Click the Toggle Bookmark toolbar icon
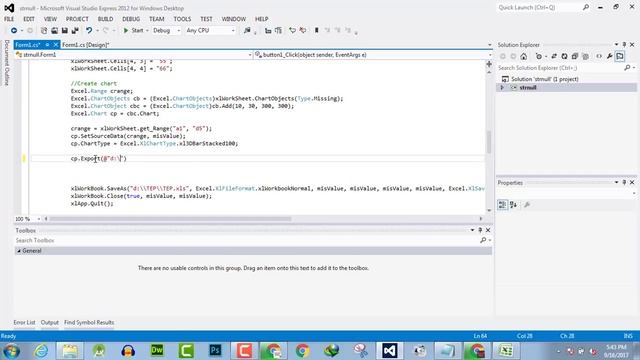The width and height of the screenshot is (640, 360). (316, 31)
